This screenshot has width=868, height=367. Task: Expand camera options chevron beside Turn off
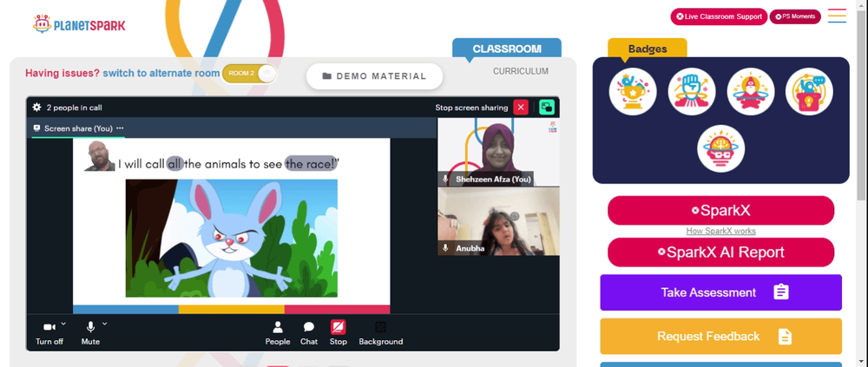63,324
